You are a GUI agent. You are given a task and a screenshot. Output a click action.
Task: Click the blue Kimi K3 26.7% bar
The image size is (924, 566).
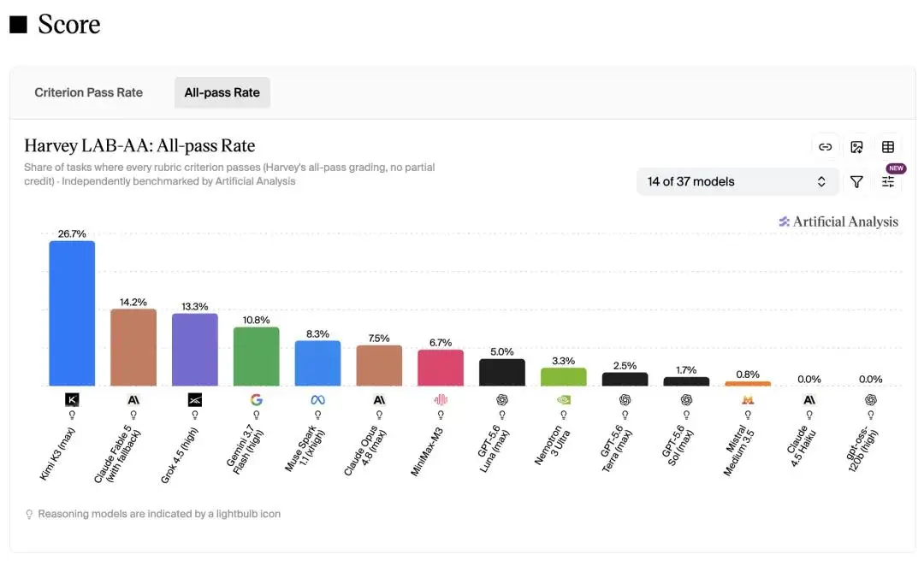[x=72, y=313]
